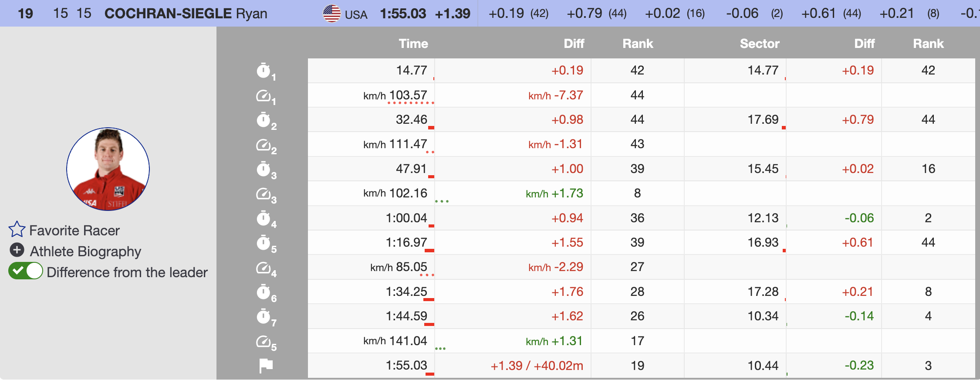The width and height of the screenshot is (980, 380).
Task: Click the speedometer icon for speed trap 5
Action: pyautogui.click(x=264, y=341)
